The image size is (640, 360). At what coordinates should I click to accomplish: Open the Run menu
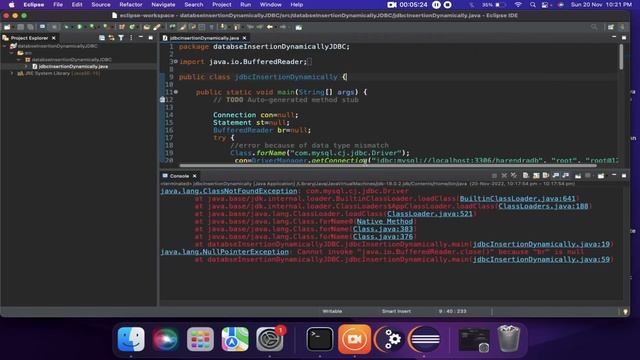(245, 4)
